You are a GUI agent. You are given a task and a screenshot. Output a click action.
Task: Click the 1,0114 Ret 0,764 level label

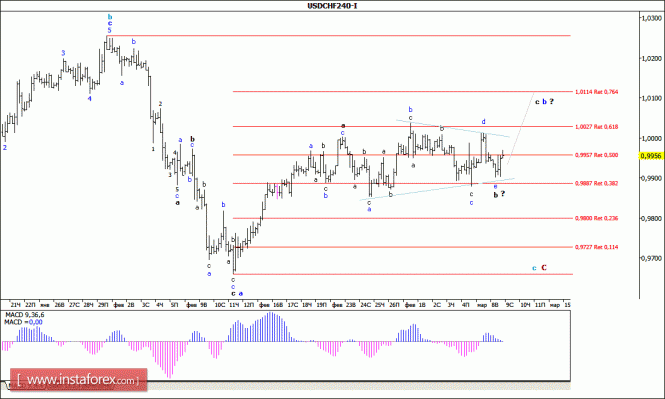point(596,92)
